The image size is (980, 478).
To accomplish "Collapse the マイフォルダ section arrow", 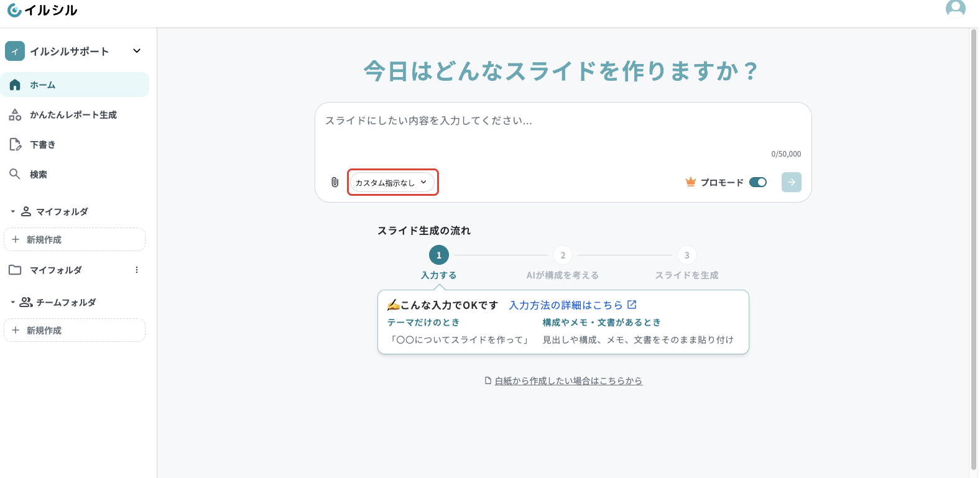I will pos(12,212).
